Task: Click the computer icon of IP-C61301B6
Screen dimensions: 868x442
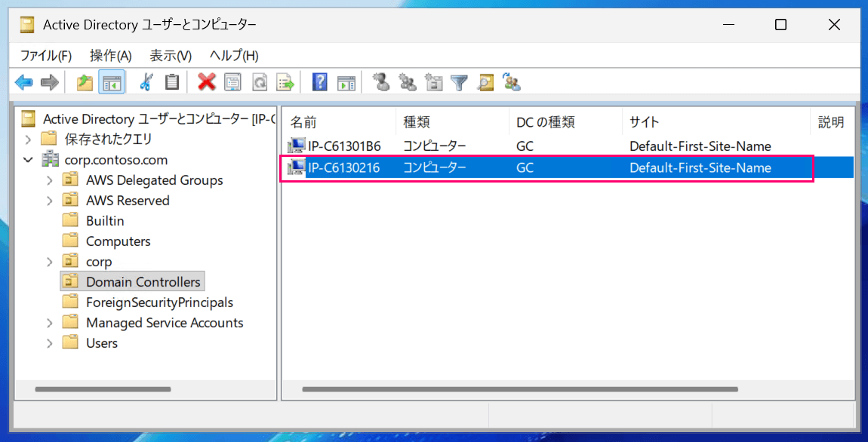Action: click(x=296, y=146)
